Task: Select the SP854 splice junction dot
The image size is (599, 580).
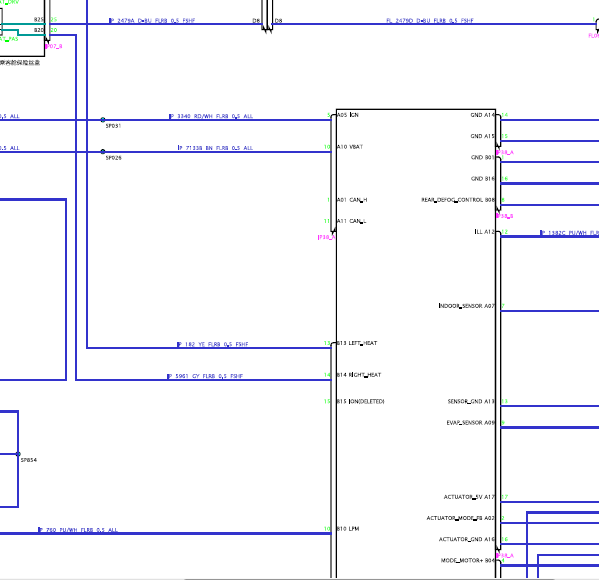Action: click(x=18, y=454)
